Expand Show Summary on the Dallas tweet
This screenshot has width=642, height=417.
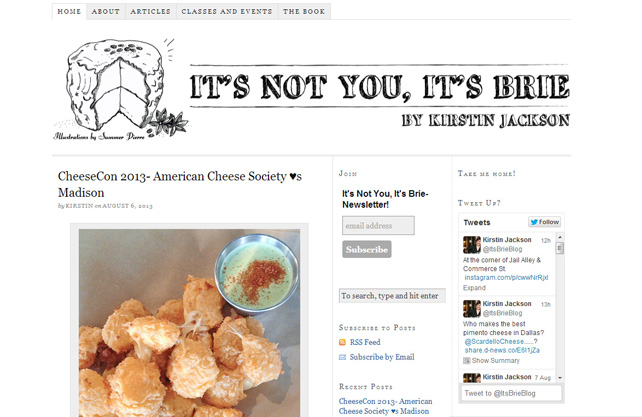click(495, 360)
